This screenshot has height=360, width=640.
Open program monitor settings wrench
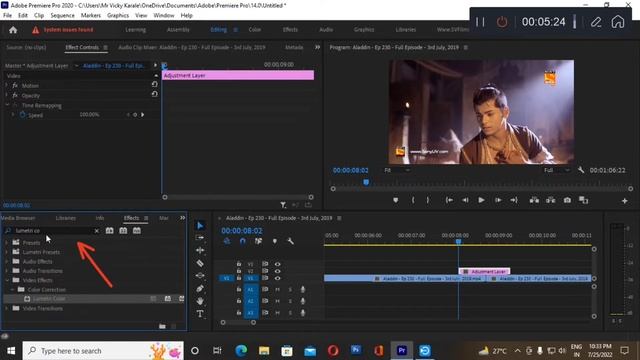581,170
